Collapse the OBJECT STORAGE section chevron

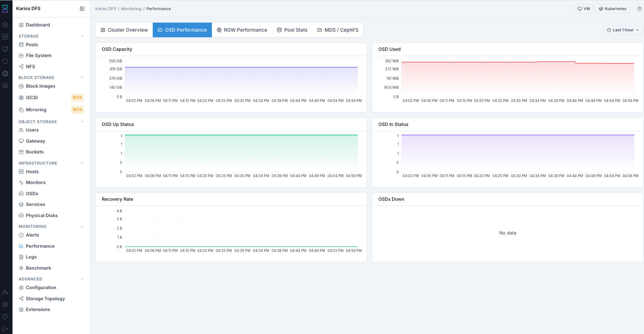point(82,122)
